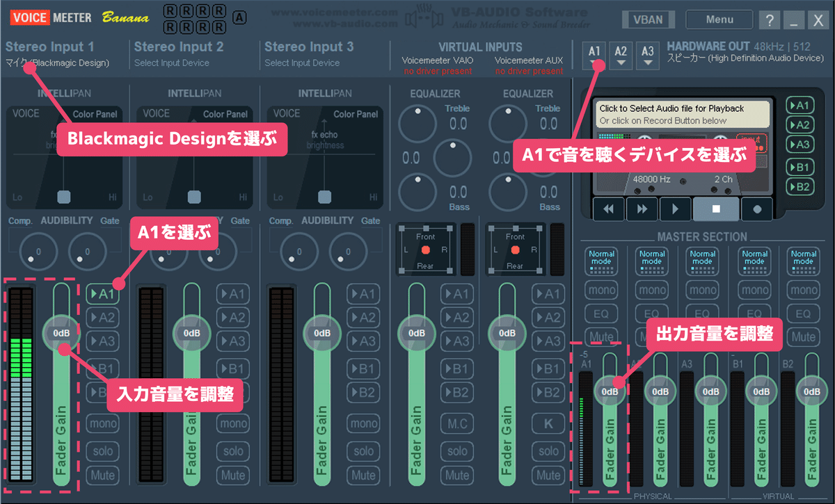The image size is (835, 504).
Task: Click the first R recording icon at the top
Action: point(170,9)
